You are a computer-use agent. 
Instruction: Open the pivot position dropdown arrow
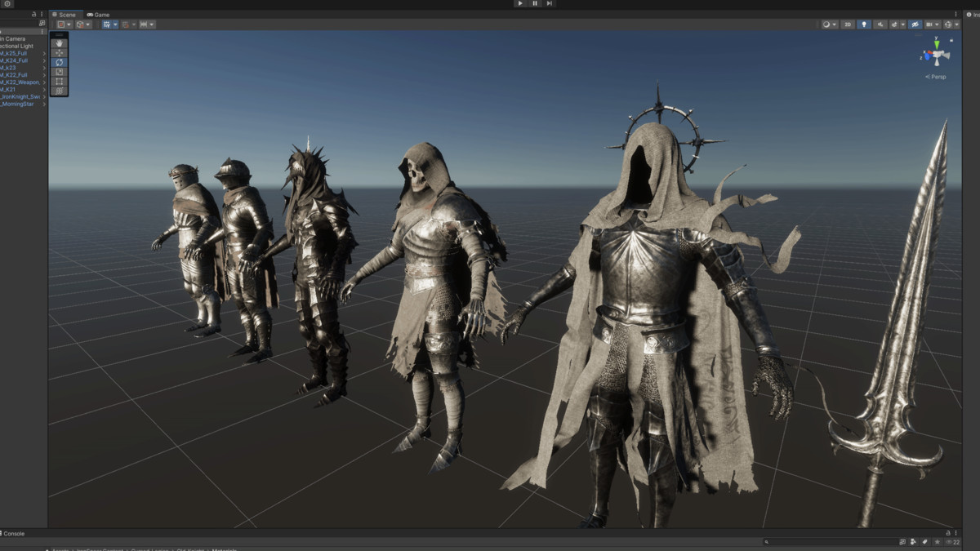point(69,24)
